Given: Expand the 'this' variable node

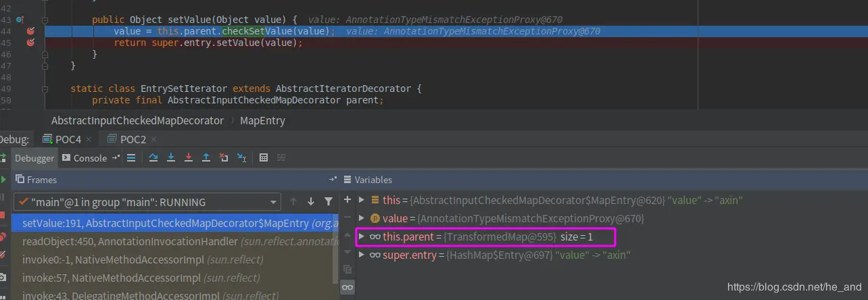Looking at the screenshot, I should point(361,200).
